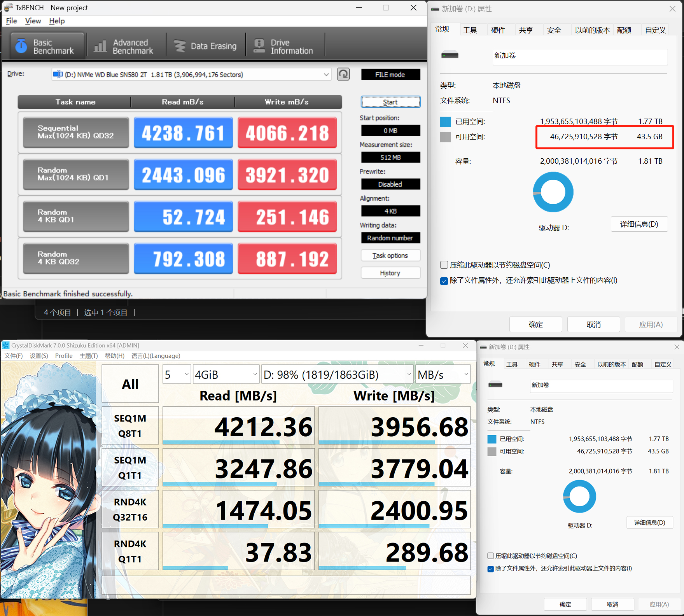Click the SSD drive icon in Drive selection field

point(58,74)
